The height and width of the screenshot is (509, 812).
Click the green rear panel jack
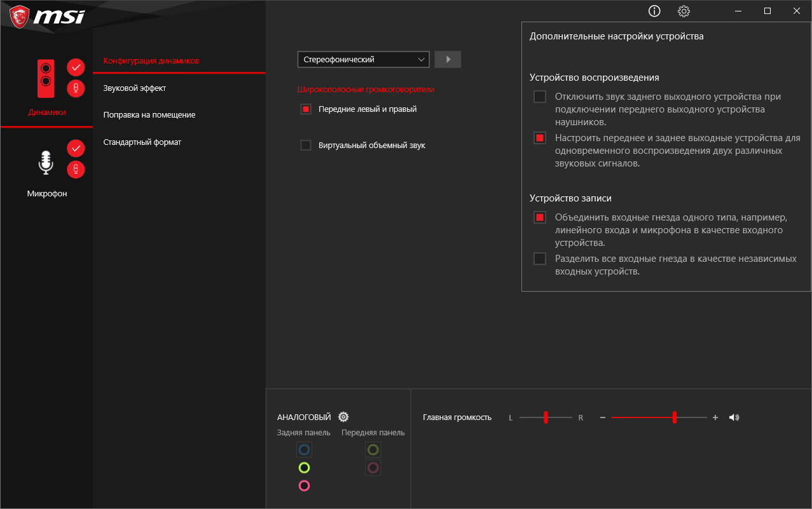point(304,468)
